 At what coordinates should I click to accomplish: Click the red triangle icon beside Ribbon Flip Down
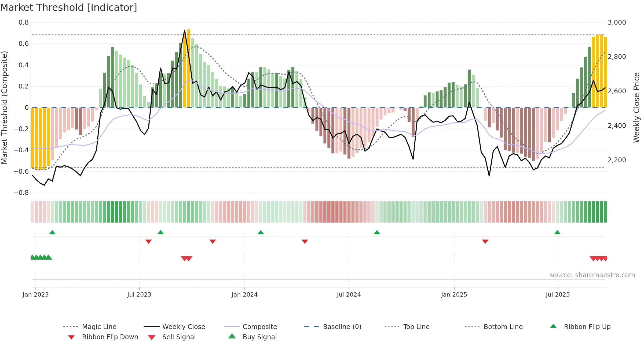click(71, 337)
